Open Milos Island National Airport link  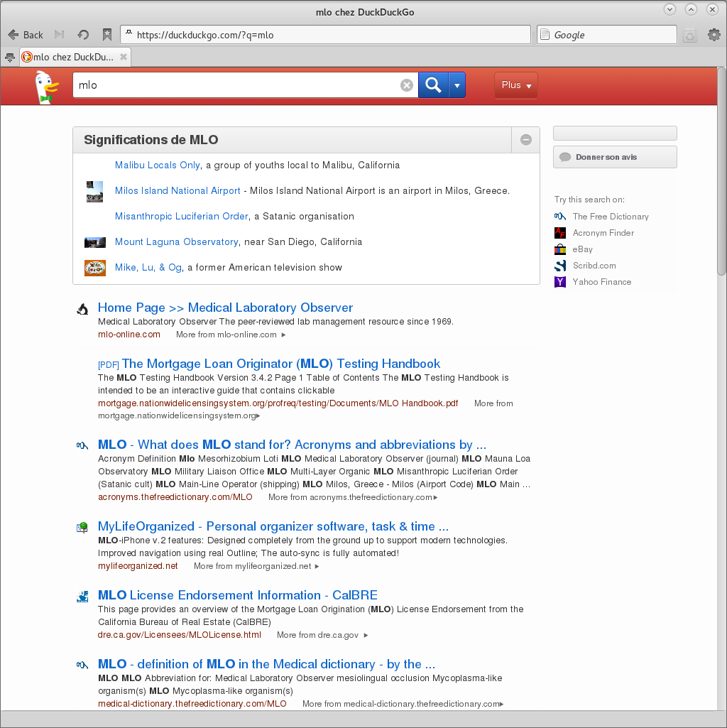point(177,191)
